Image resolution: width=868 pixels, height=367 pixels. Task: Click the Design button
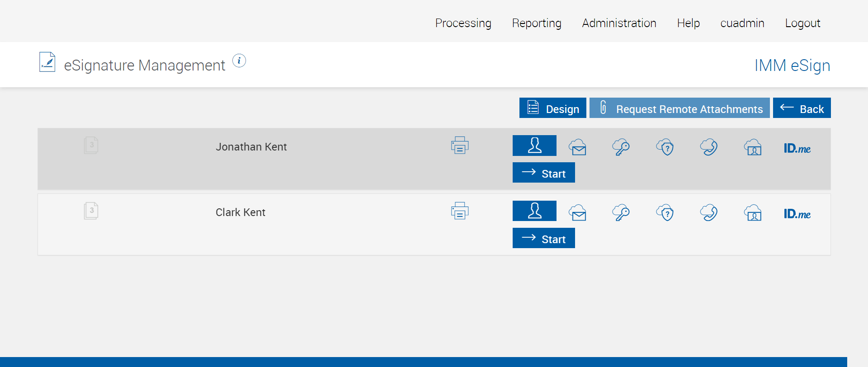pyautogui.click(x=552, y=108)
